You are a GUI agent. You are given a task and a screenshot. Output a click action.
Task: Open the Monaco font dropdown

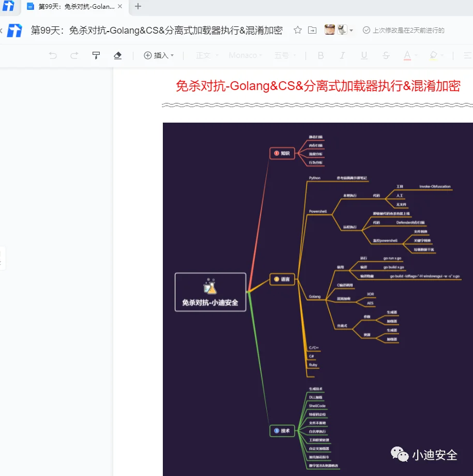coord(245,55)
